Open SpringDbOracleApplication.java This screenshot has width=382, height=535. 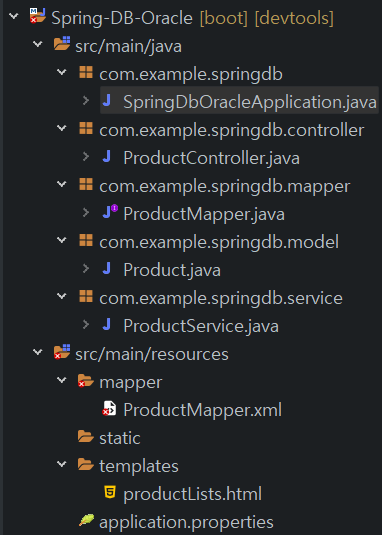coord(250,102)
